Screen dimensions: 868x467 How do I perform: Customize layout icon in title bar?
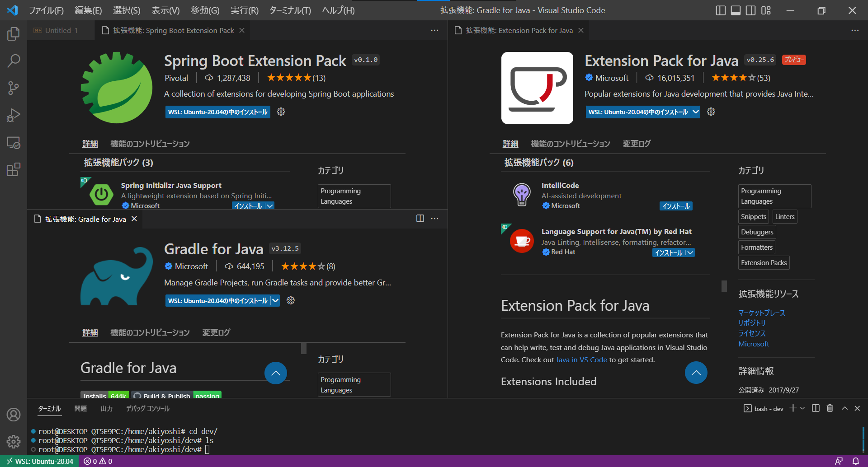point(766,10)
